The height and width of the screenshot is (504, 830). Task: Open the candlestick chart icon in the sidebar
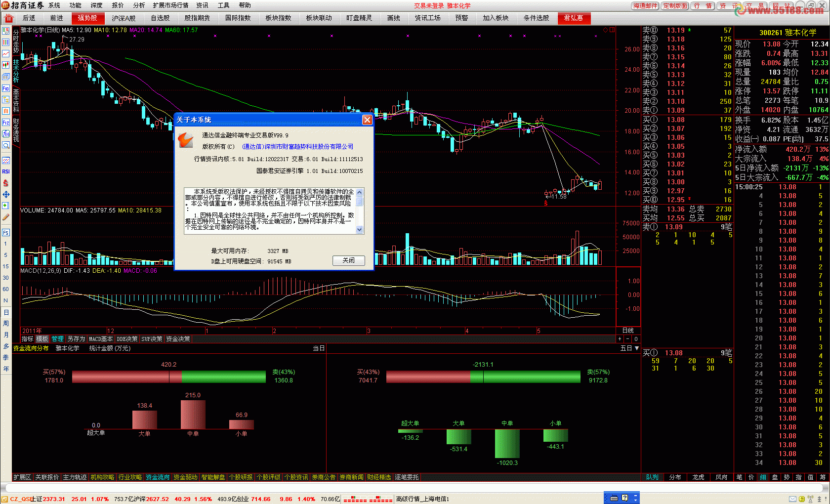(6, 65)
